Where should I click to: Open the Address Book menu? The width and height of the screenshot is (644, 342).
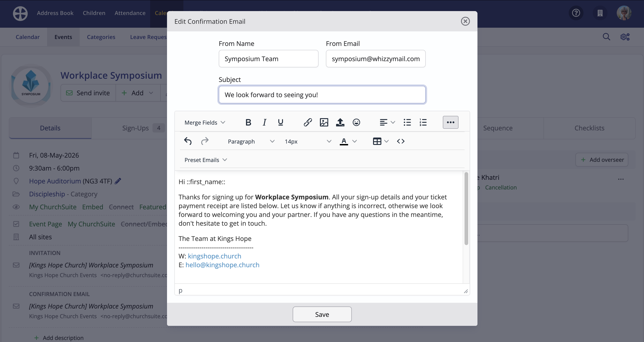[x=55, y=13]
